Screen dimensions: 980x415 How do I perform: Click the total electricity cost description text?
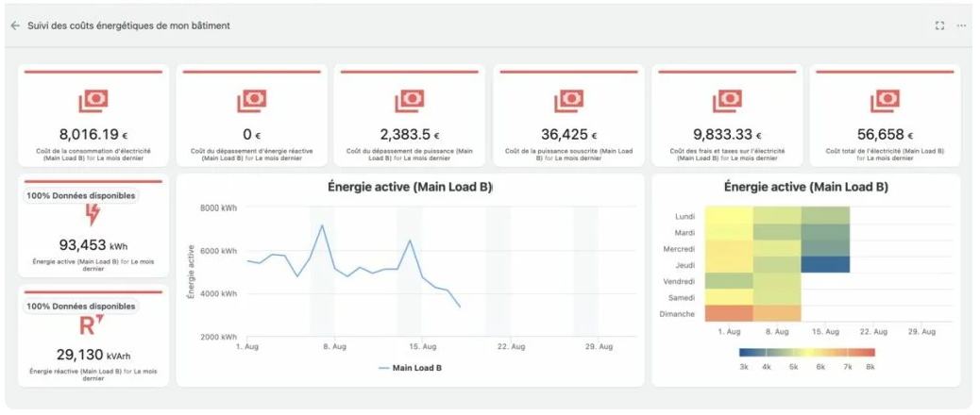pos(885,155)
